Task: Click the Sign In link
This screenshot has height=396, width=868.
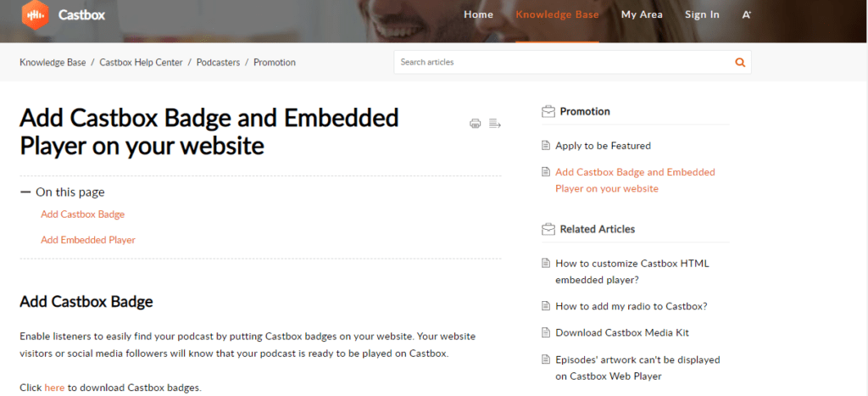Action: pyautogui.click(x=702, y=14)
